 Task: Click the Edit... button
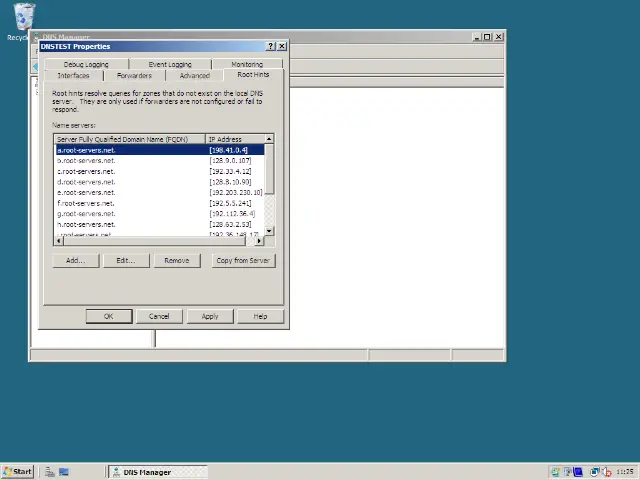(126, 260)
